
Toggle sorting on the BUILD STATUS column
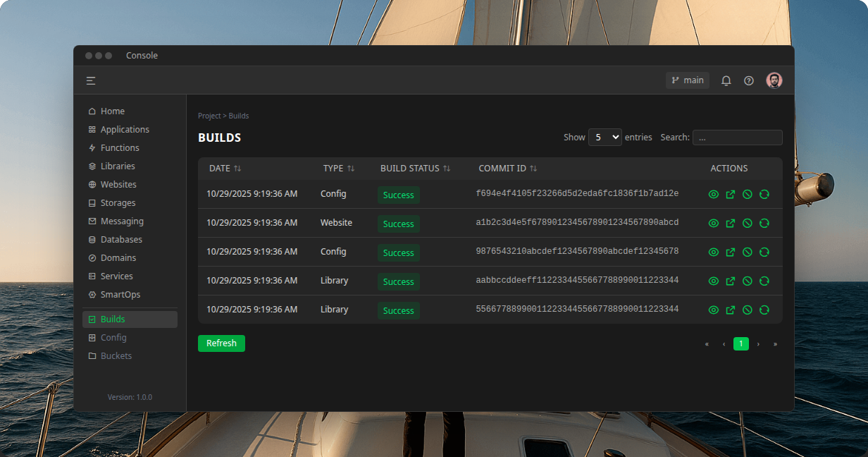tap(447, 168)
